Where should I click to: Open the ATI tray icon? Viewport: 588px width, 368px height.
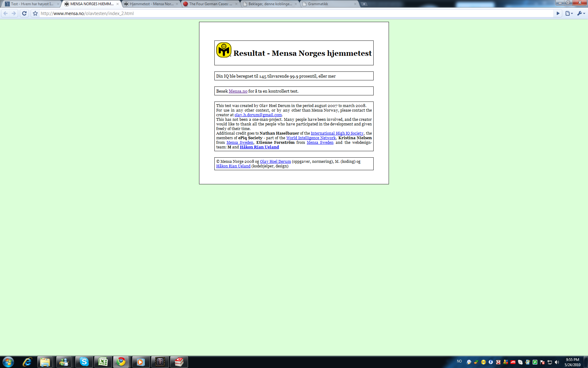pos(513,362)
